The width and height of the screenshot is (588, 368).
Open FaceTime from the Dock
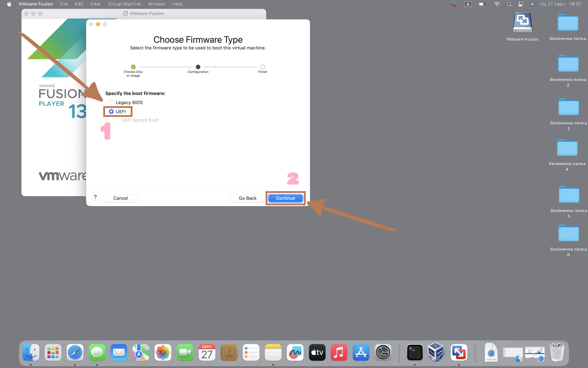(x=185, y=352)
